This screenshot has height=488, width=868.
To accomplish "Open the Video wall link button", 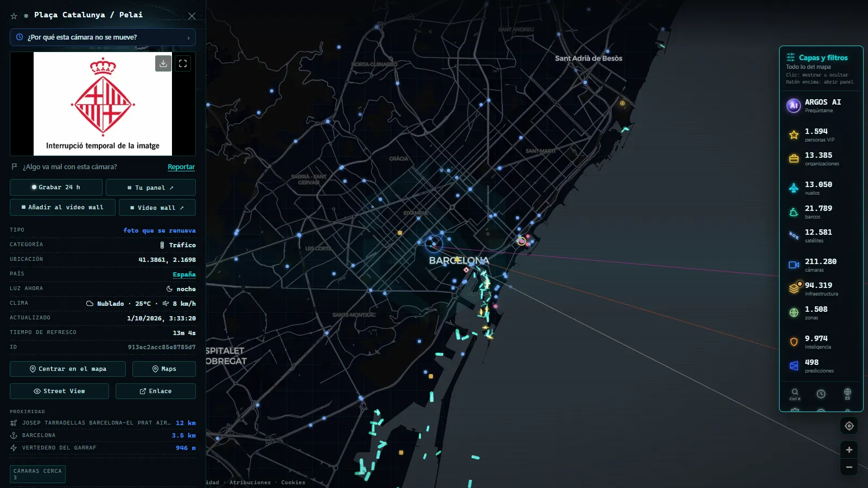I will [x=157, y=207].
